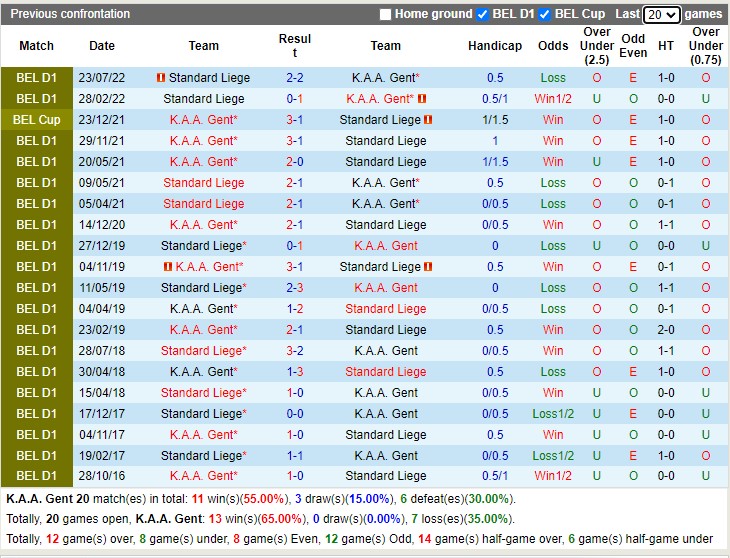730x558 pixels.
Task: Select K.A.A. Gent away team on 27/12/19
Action: (386, 246)
